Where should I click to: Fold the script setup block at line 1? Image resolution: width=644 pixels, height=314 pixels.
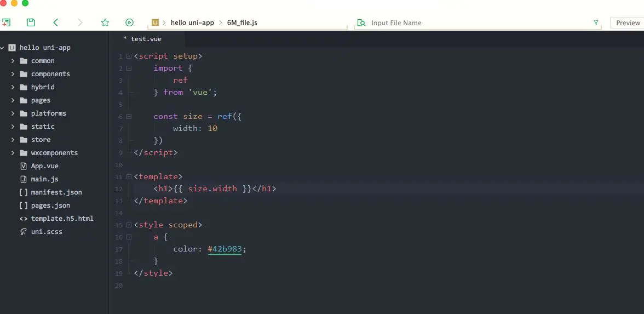(x=129, y=56)
